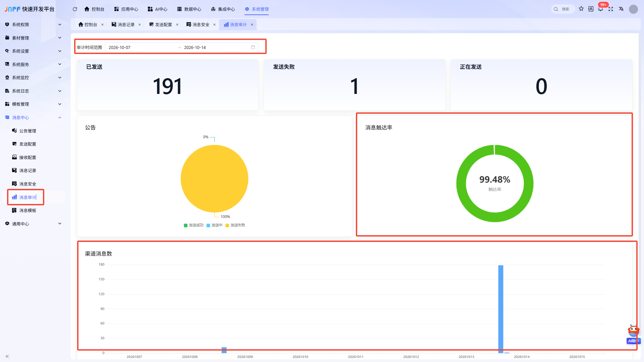Open 集成中心 in top navigation
Viewport: 644px width, 362px height.
[223, 9]
